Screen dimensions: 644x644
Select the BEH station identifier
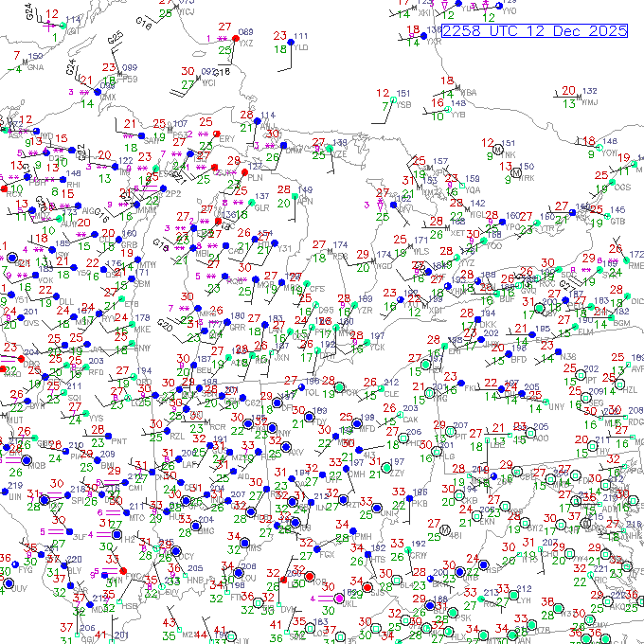coord(205,370)
